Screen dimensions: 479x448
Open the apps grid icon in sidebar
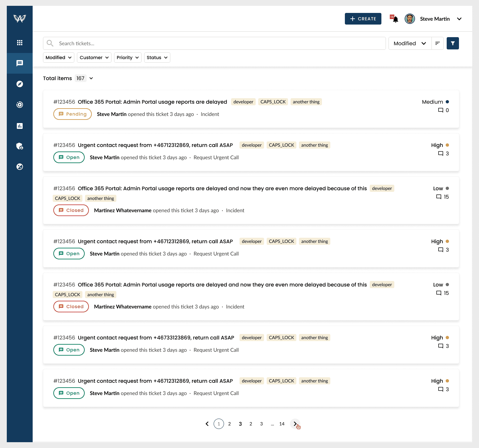(x=20, y=43)
